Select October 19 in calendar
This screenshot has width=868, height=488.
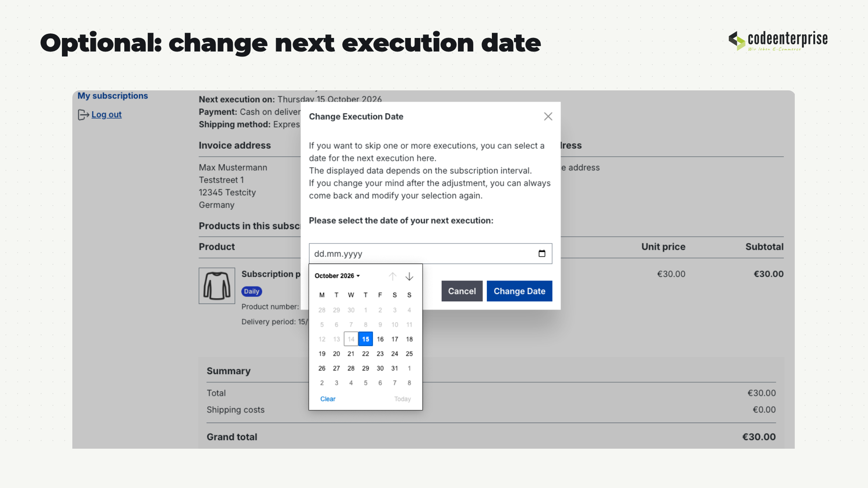pyautogui.click(x=322, y=354)
